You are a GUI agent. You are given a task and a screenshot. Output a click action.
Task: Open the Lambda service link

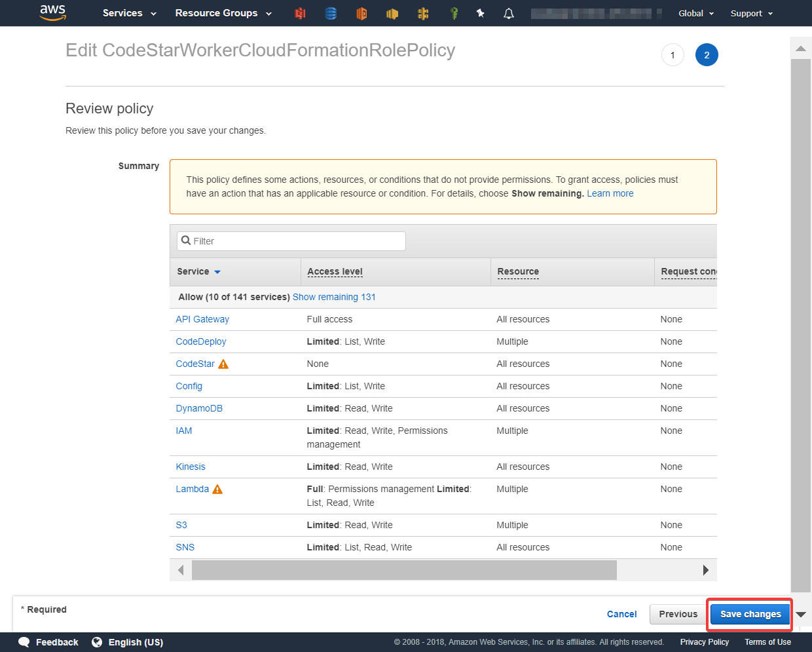tap(193, 489)
